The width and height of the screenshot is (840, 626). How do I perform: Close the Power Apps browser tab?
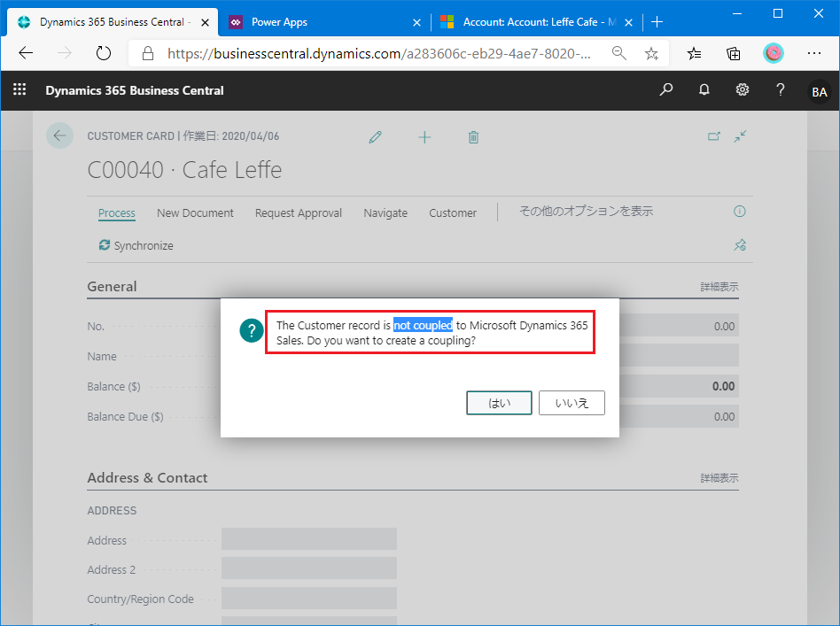click(x=416, y=22)
